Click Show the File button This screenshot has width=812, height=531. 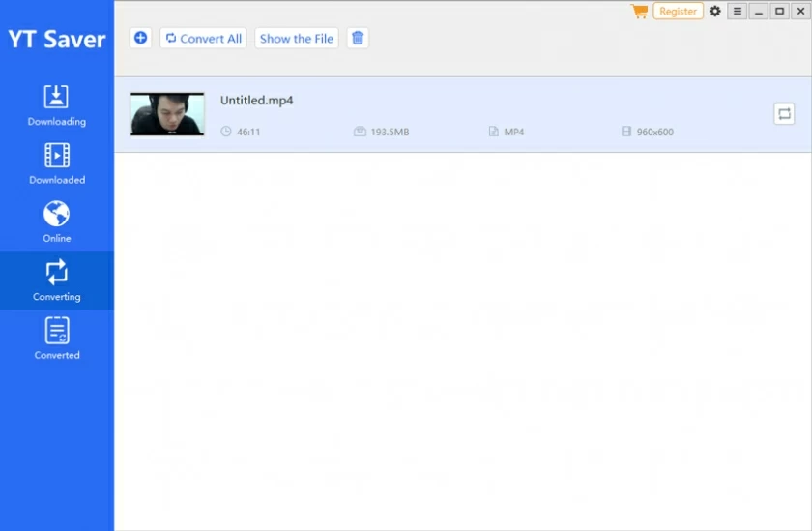296,39
